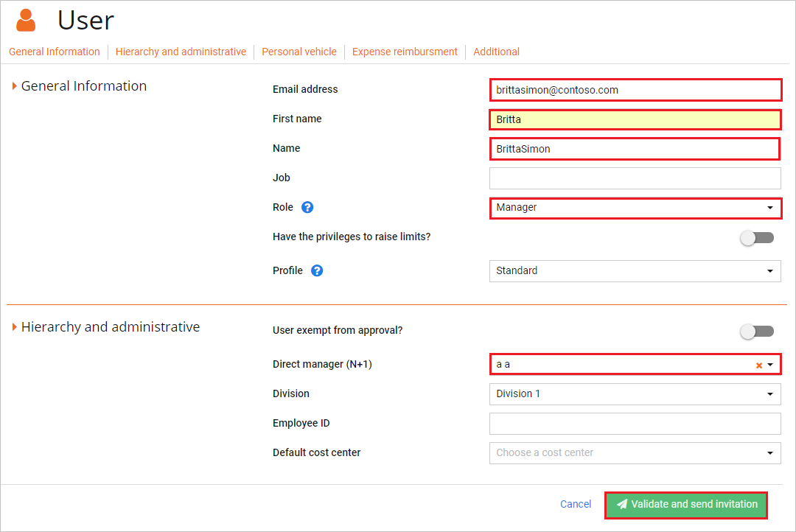Open the Division dropdown
Screen dimensions: 796x532
coord(771,393)
